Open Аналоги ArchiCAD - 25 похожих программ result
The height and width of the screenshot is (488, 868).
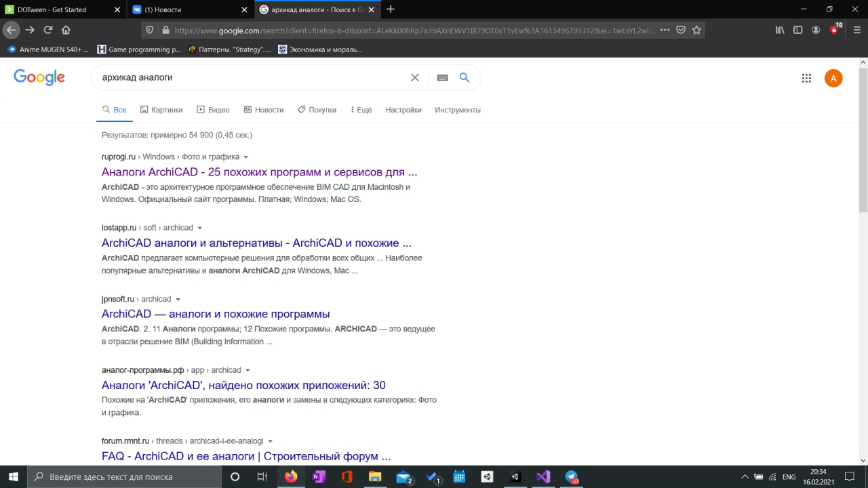[x=259, y=171]
